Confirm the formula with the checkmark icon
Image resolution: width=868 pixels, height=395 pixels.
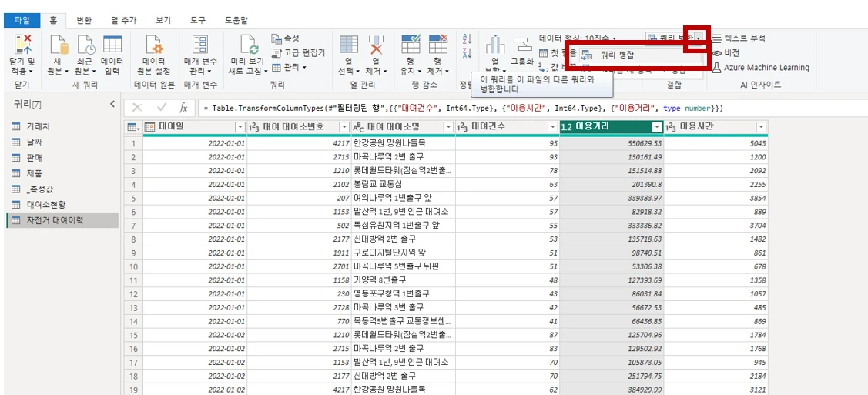pyautogui.click(x=162, y=107)
